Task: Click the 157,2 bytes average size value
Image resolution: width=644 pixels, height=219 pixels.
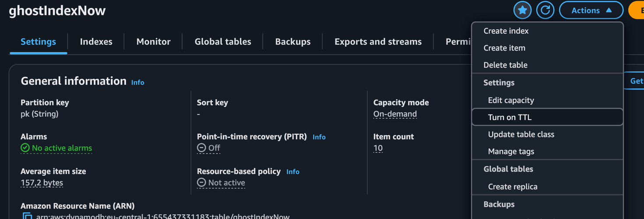Action: tap(42, 183)
